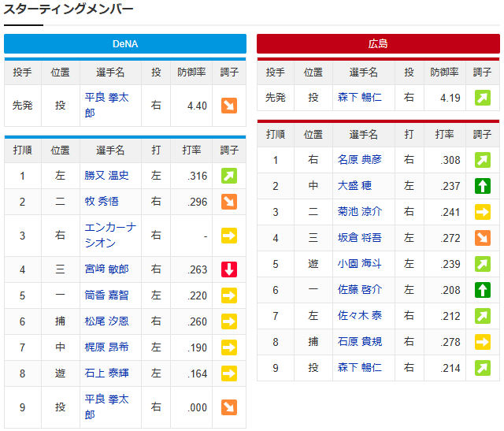Screen dimensions: 504x431
Task: Click the green up-right arrow beside 名原 典彦
Action: [x=483, y=160]
